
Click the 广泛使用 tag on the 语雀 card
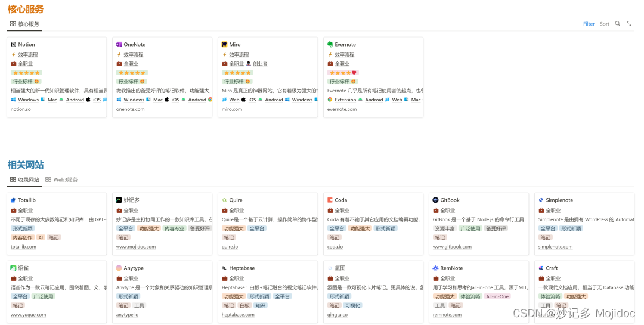(43, 296)
